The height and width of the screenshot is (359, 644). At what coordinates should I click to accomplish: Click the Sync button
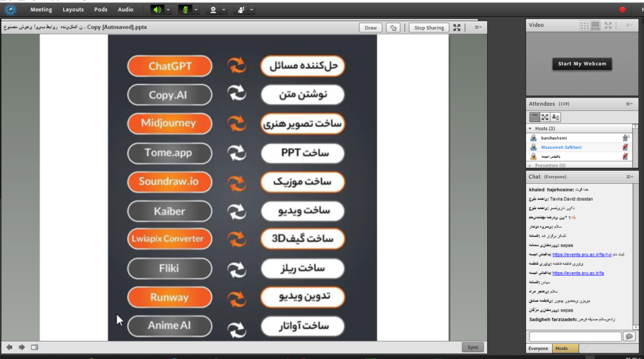(x=473, y=347)
